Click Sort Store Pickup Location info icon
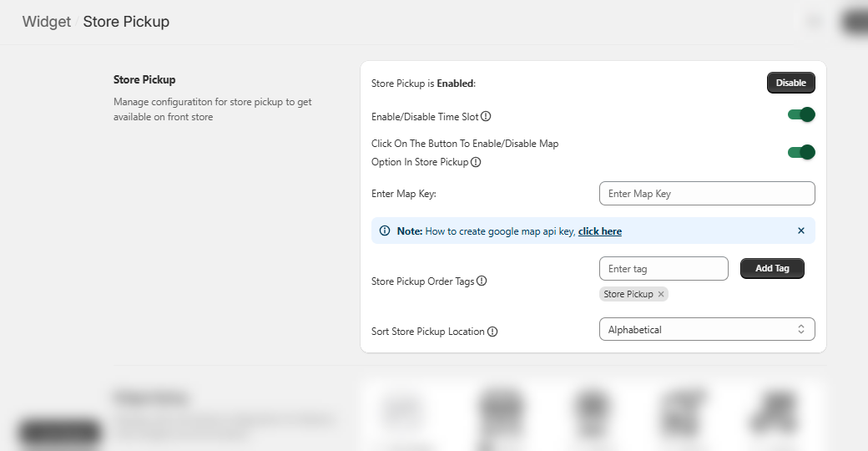 (x=492, y=332)
